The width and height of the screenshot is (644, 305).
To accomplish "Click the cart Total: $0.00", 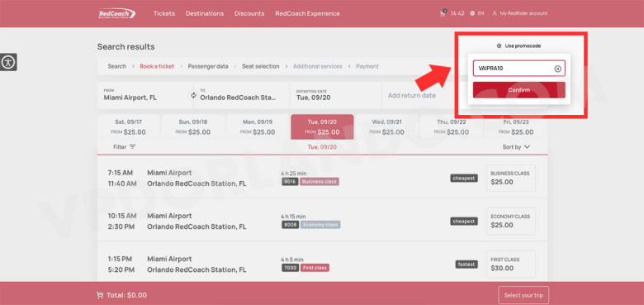I will tap(121, 295).
